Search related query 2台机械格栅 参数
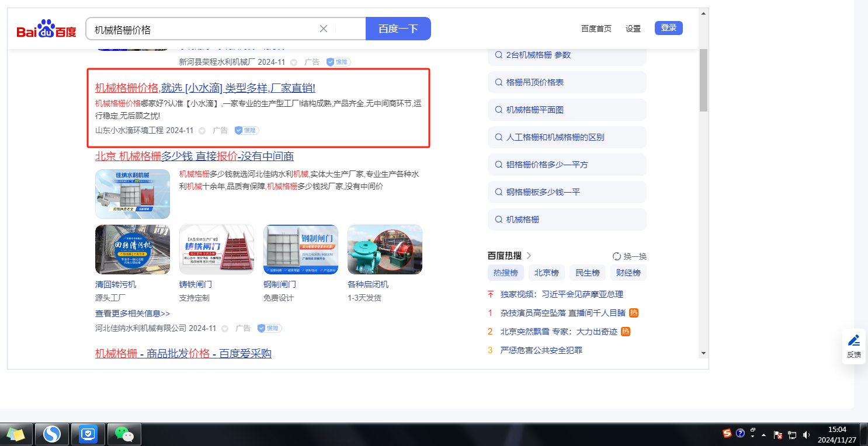Screen dimensions: 868x446 coord(567,55)
